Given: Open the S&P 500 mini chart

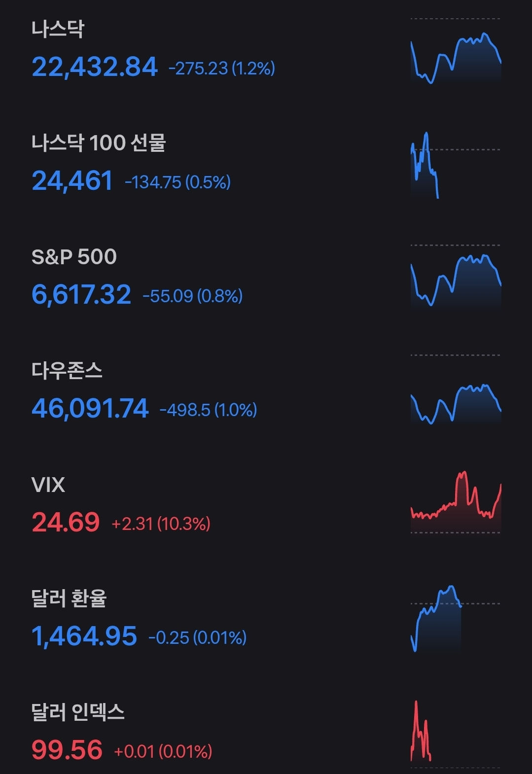Looking at the screenshot, I should click(456, 280).
